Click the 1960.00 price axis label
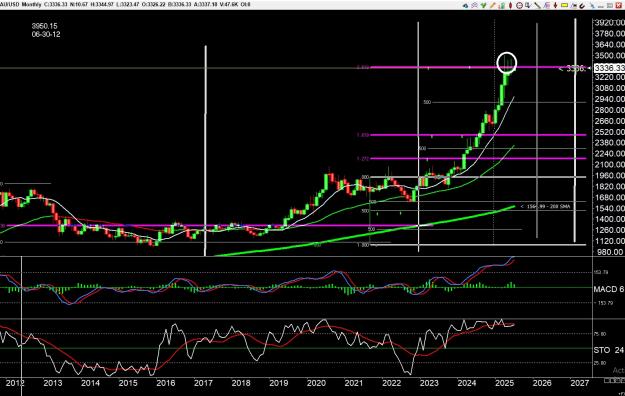The image size is (625, 396). click(609, 175)
